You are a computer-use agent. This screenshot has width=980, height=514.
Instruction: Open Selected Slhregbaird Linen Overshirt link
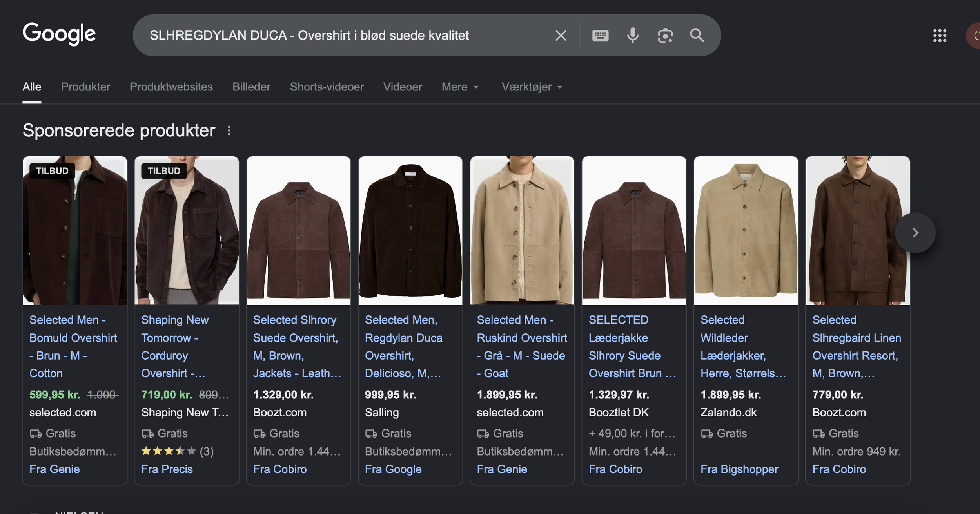pyautogui.click(x=857, y=347)
